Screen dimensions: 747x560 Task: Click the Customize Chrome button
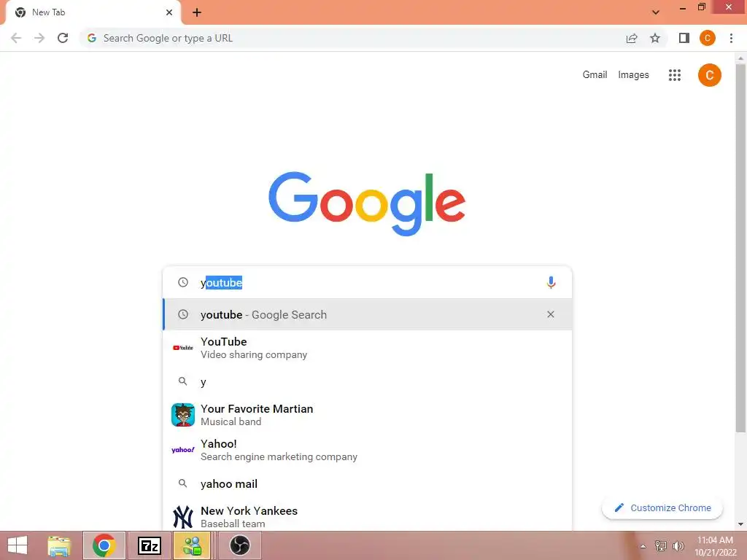662,507
